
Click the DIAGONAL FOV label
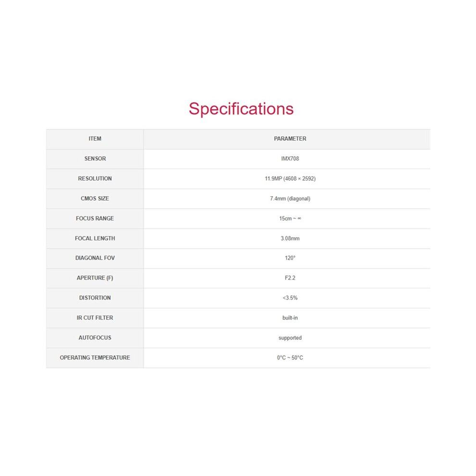click(x=95, y=258)
